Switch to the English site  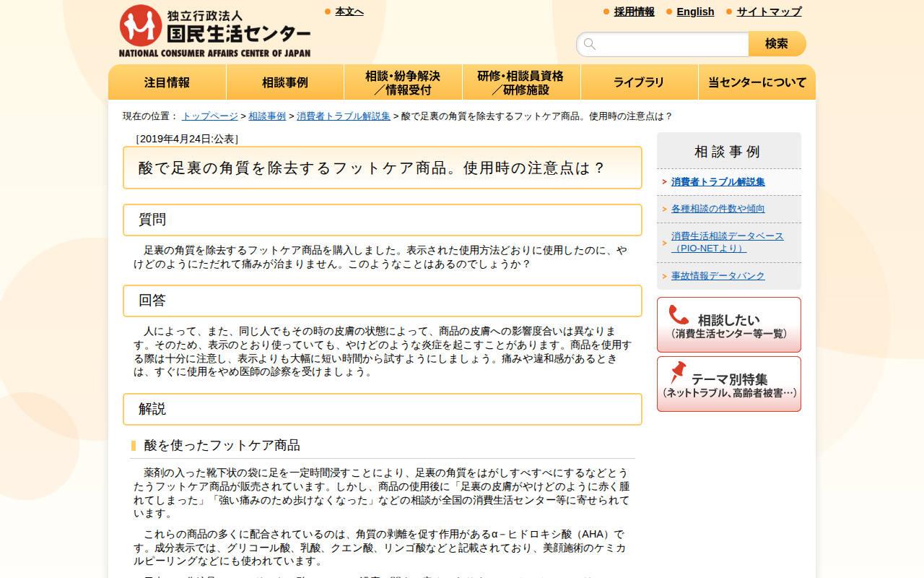click(695, 12)
